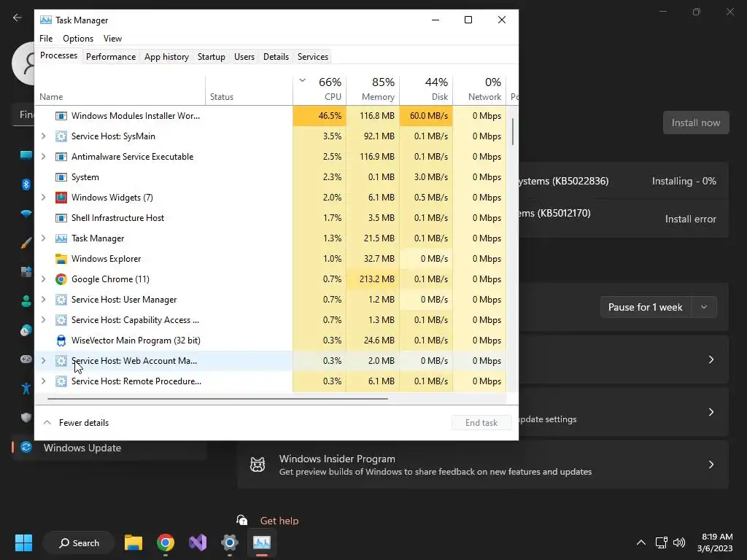Open Visual Studio from the taskbar
The height and width of the screenshot is (560, 747).
pos(198,542)
